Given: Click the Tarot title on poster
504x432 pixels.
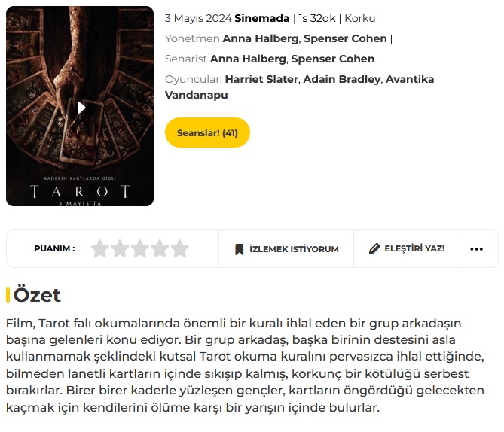Looking at the screenshot, I should 80,191.
